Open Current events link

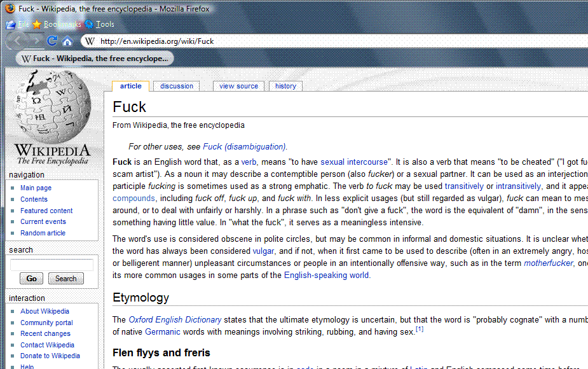click(43, 221)
